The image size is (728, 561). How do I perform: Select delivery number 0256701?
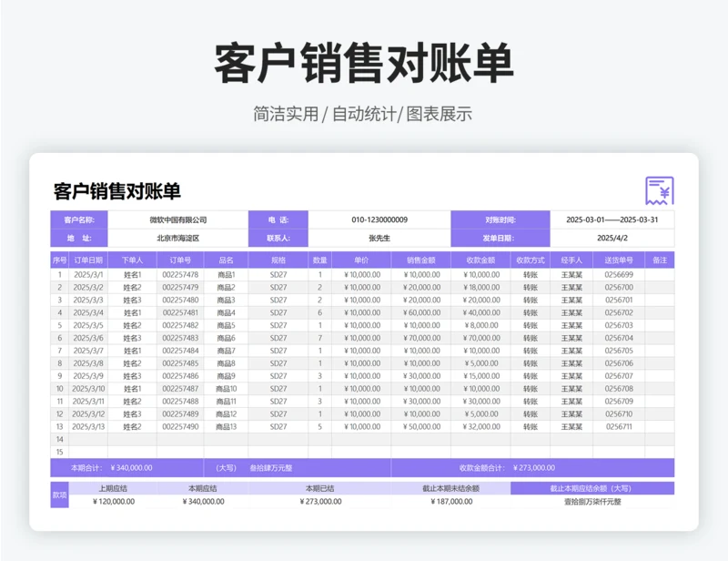(619, 300)
